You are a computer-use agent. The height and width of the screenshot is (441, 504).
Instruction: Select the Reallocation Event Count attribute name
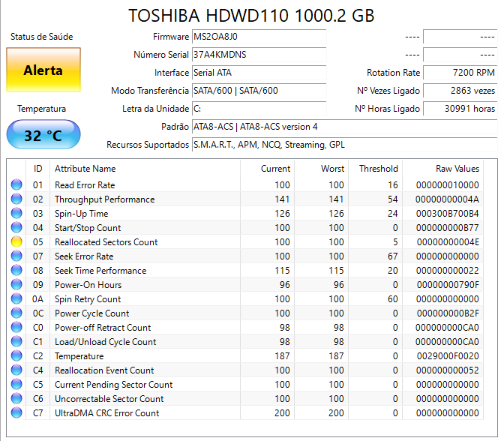[104, 370]
